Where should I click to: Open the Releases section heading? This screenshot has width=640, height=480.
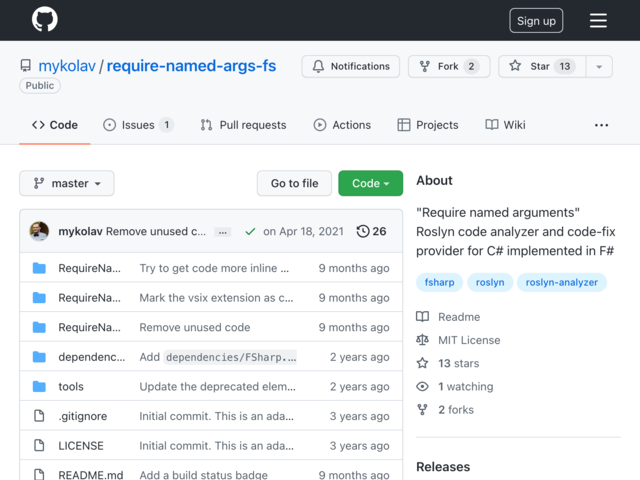coord(443,467)
